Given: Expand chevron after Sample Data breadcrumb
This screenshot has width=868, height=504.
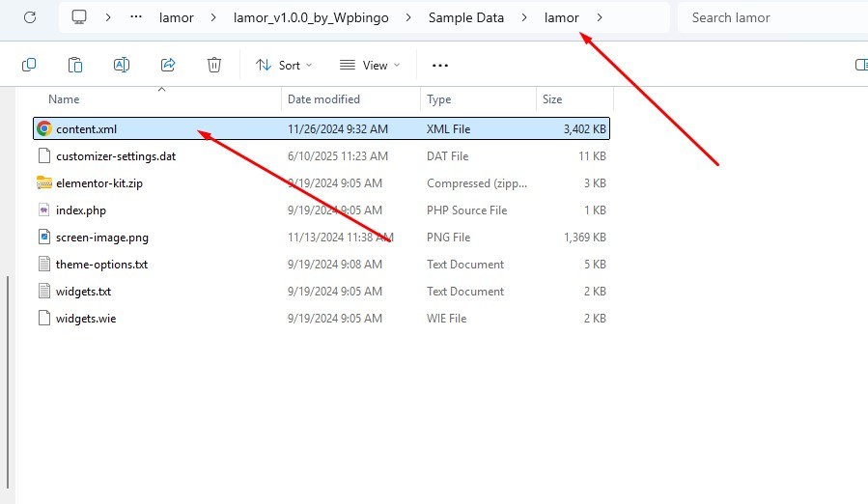Looking at the screenshot, I should pyautogui.click(x=523, y=17).
